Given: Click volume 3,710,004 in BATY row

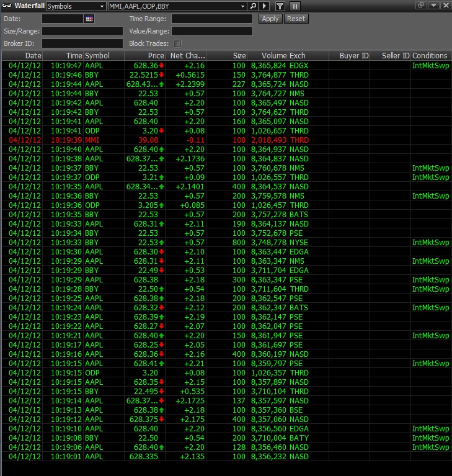Looking at the screenshot, I should (268, 438).
